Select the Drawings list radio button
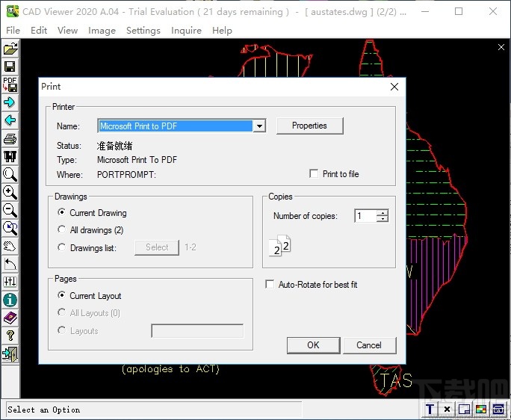 (61, 247)
